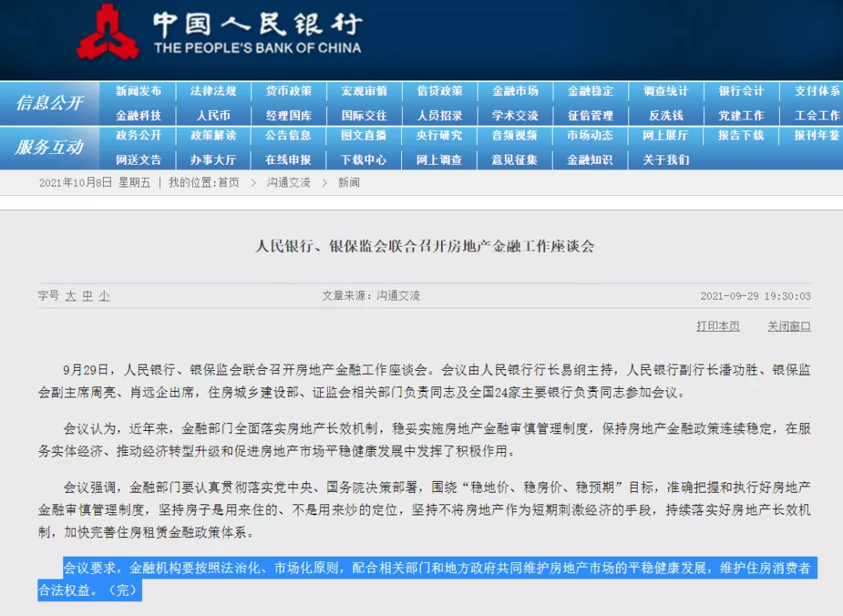The height and width of the screenshot is (616, 843).
Task: Open 法律法规 menu item
Action: (x=213, y=91)
